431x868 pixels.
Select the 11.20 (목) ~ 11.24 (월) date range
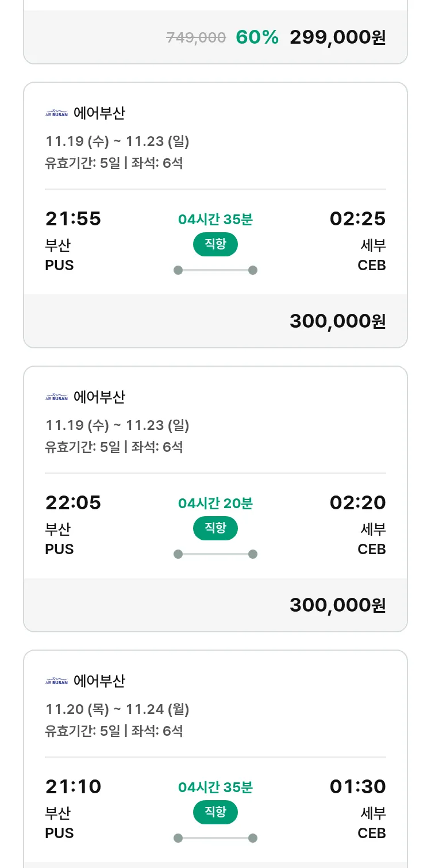point(117,709)
